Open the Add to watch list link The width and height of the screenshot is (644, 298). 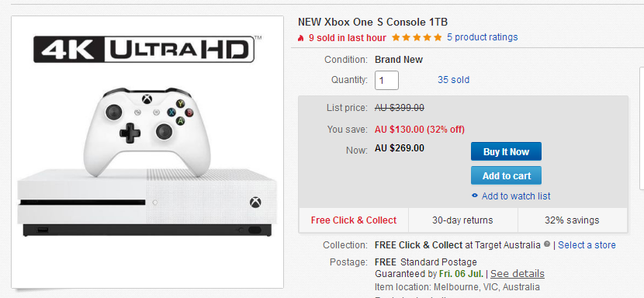(516, 196)
